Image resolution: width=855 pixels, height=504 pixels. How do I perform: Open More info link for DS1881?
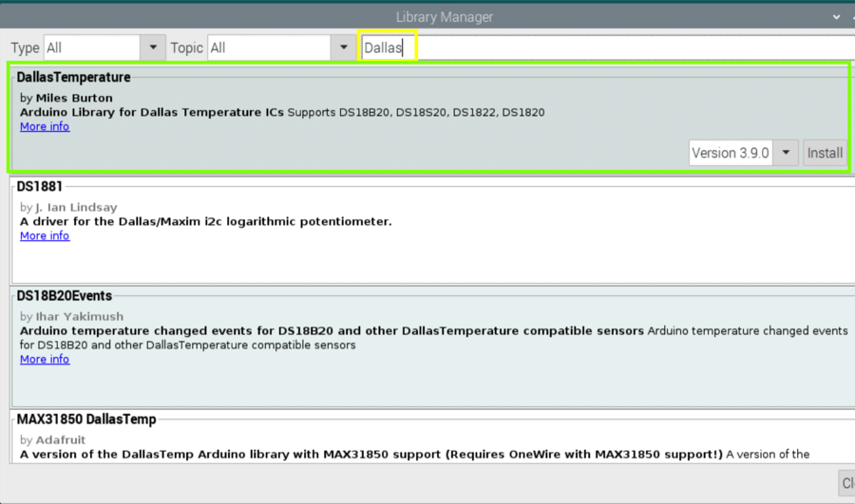coord(45,235)
